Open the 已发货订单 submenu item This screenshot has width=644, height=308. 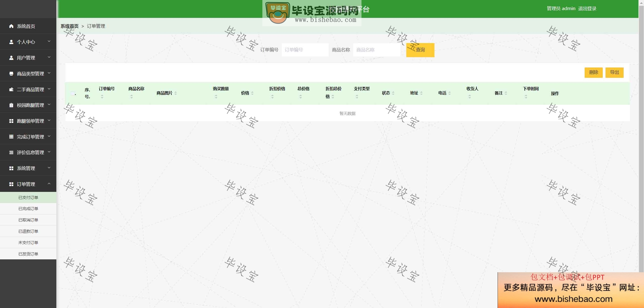pos(28,254)
